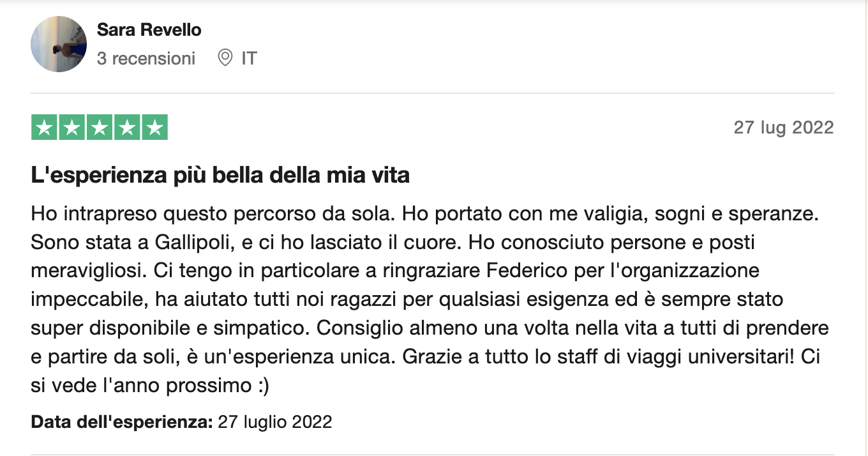Click the fifth green rating star

pyautogui.click(x=154, y=128)
